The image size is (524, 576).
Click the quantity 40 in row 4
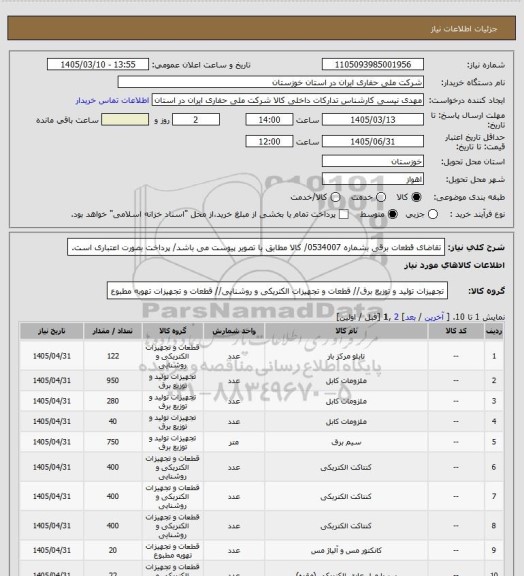point(113,421)
